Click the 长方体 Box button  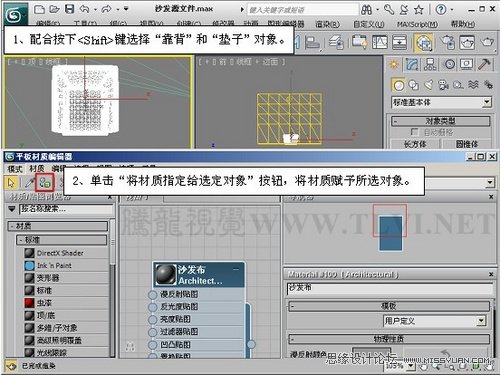(x=415, y=144)
